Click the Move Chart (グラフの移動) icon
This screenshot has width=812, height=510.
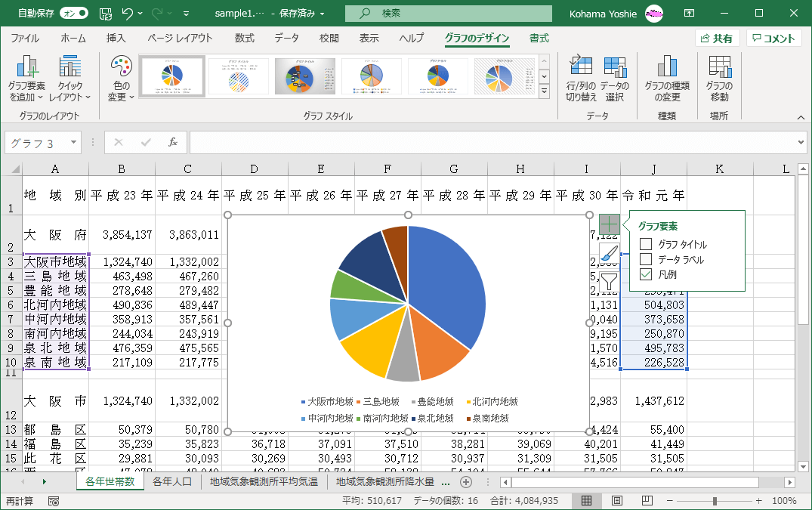[x=720, y=79]
